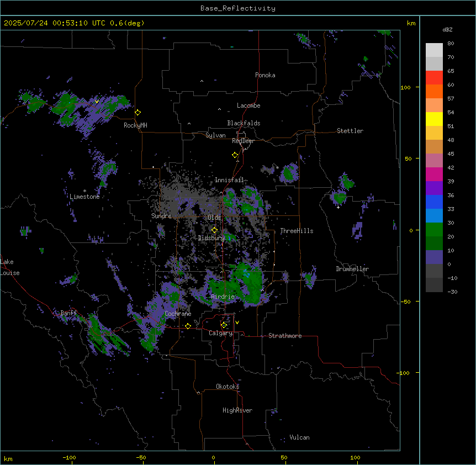Pick the orange 57-60 dBZ legend swatch
This screenshot has height=465, width=476.
coord(434,91)
